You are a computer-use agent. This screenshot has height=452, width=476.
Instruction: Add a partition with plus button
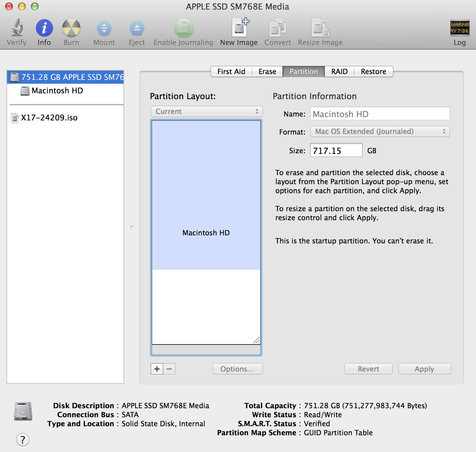(157, 369)
